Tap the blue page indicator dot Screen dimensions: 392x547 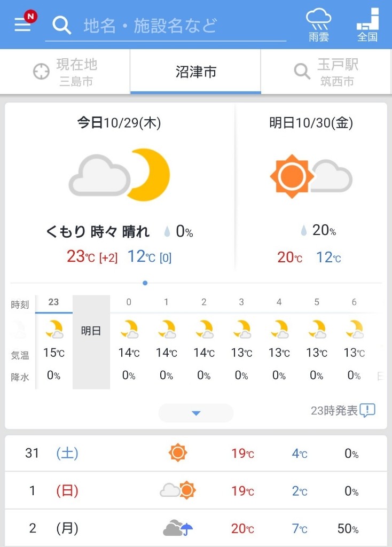[x=145, y=283]
